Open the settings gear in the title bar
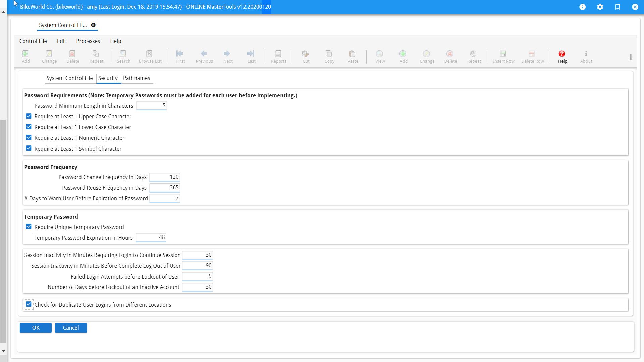Viewport: 644px width, 362px height. (x=600, y=7)
